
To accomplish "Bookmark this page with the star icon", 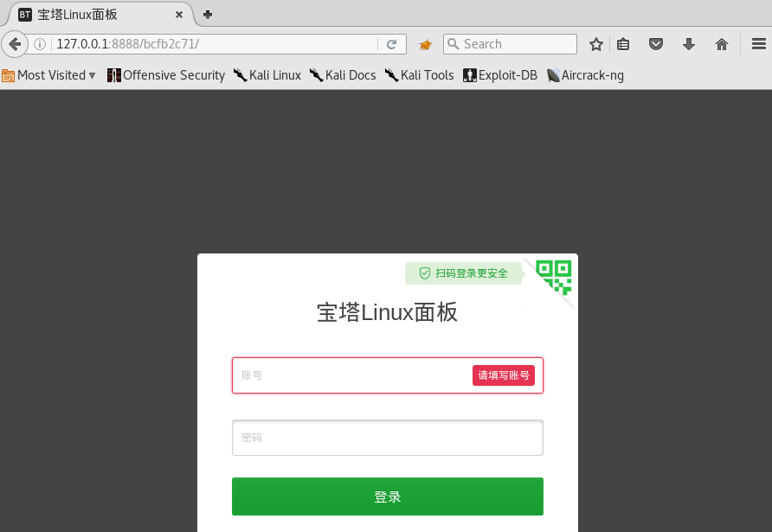I will click(x=595, y=44).
